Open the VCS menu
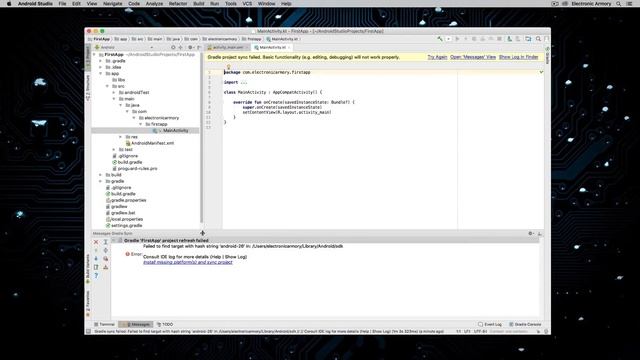The height and width of the screenshot is (360, 640). pos(247,4)
